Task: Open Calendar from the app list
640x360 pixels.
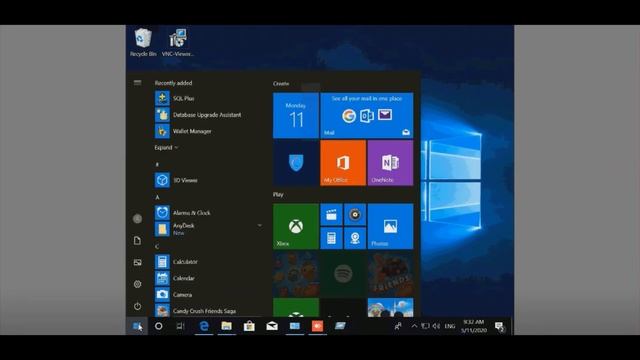Action: (208, 278)
